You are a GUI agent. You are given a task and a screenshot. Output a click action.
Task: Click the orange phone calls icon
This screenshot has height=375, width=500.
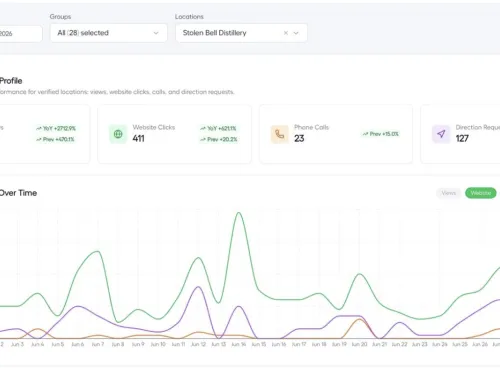pos(280,134)
